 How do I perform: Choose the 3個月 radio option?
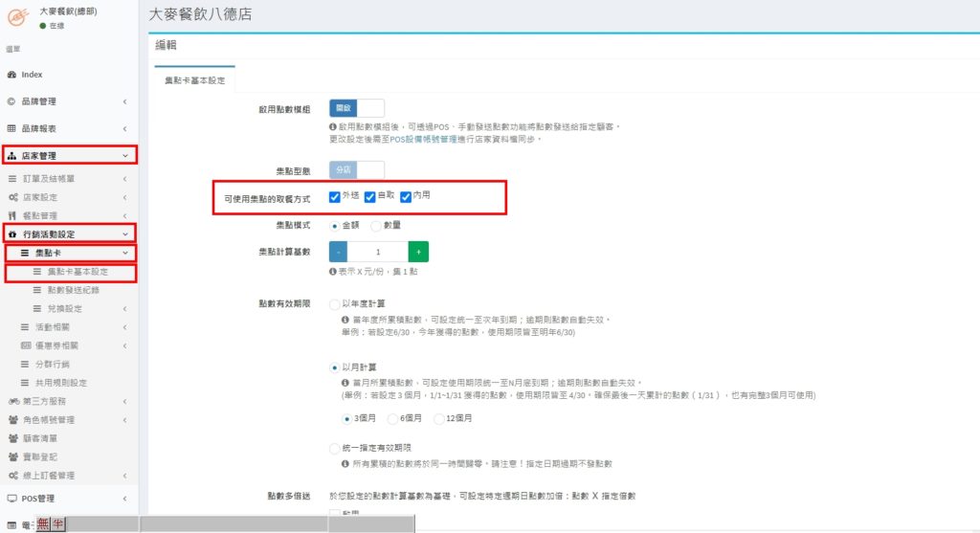pyautogui.click(x=346, y=419)
